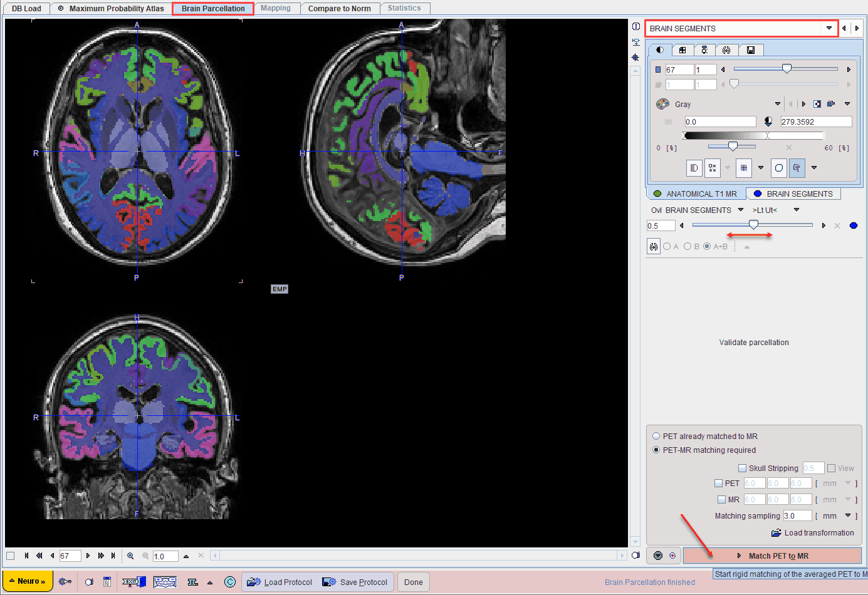Click the slice number field showing 67
The image size is (868, 595).
[679, 70]
